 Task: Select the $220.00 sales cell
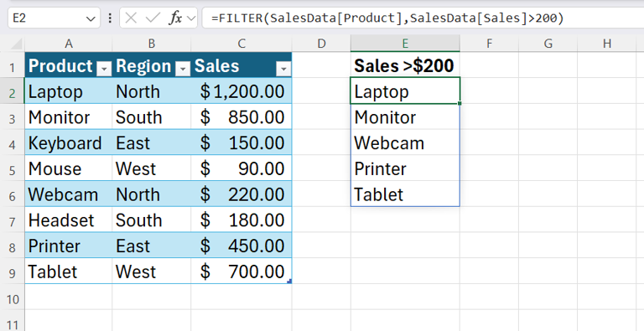coord(241,194)
